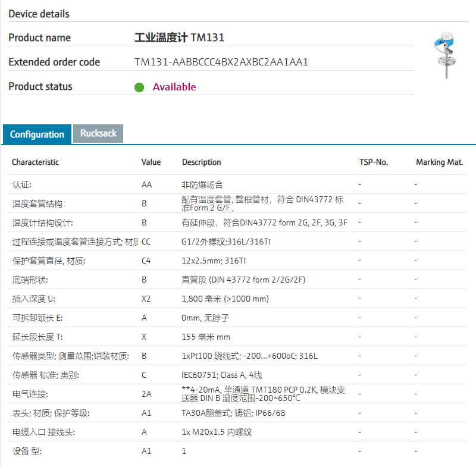
Task: Switch to the Rucksack tab
Action: (98, 133)
